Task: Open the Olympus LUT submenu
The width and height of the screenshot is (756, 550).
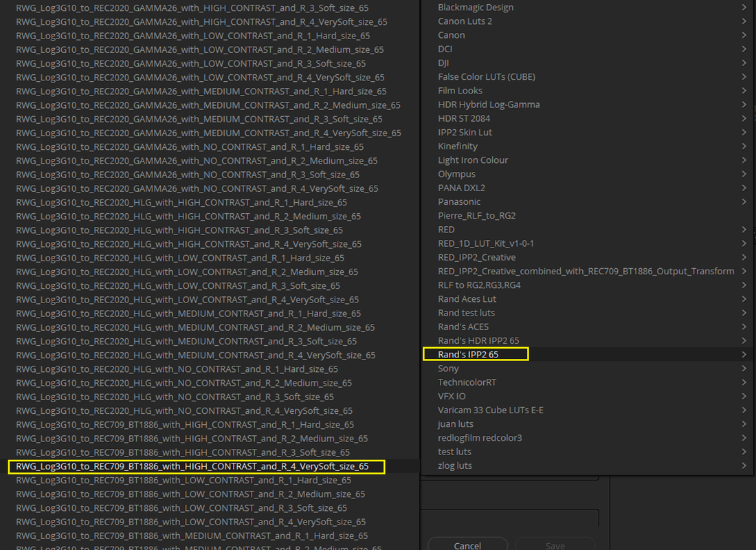Action: 587,174
